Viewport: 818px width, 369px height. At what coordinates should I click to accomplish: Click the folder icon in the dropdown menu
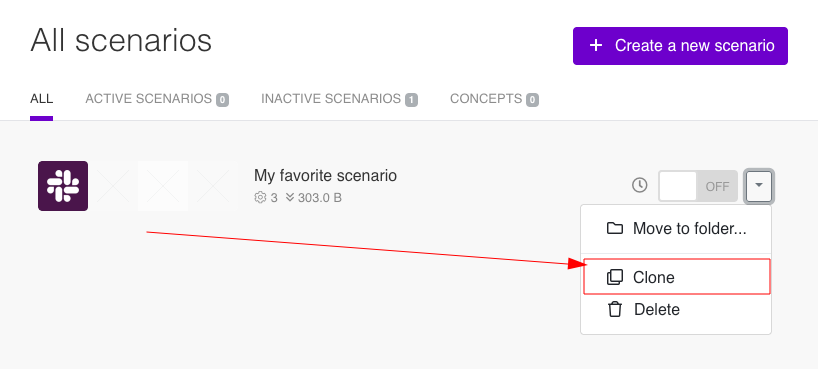(x=615, y=228)
